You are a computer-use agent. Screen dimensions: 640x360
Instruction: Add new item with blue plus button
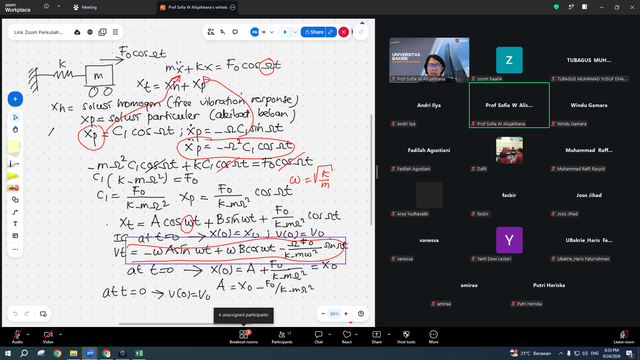pyautogui.click(x=15, y=99)
